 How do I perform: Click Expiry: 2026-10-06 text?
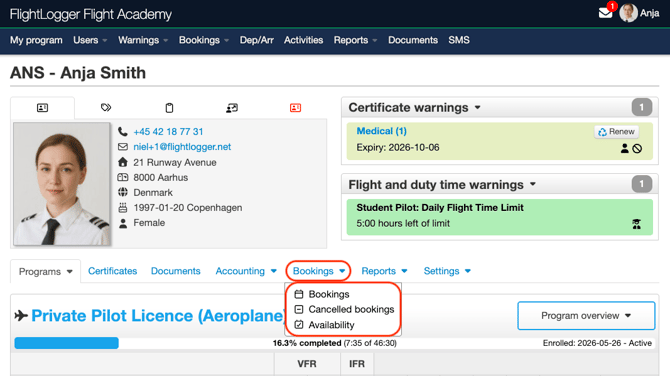(398, 147)
